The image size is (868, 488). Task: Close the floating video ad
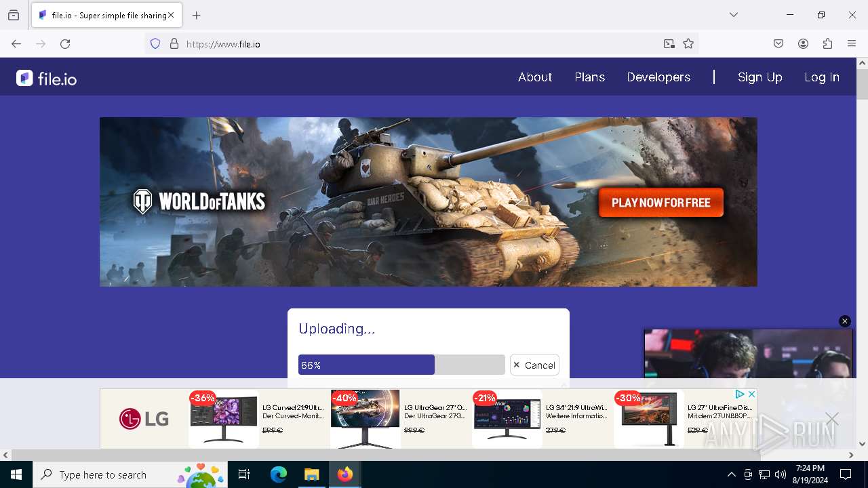click(844, 321)
